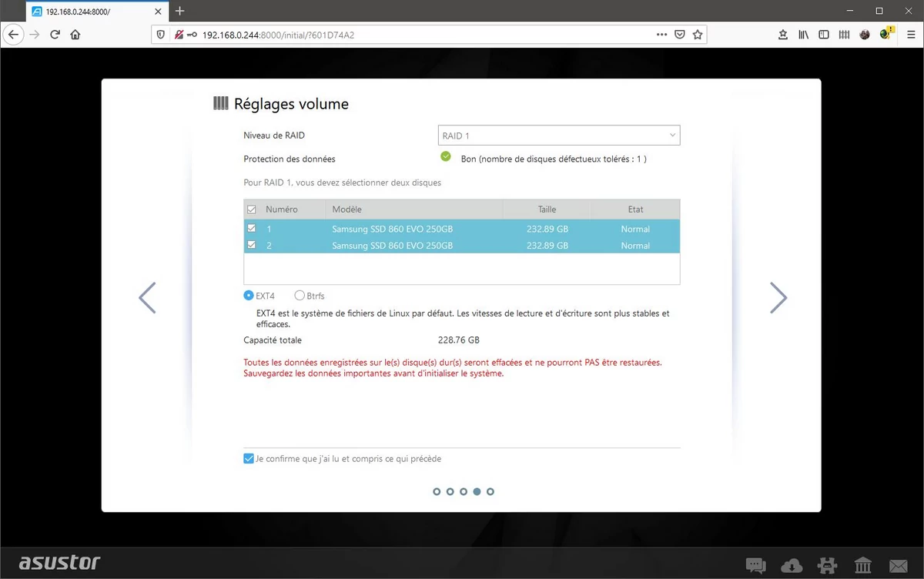Click the browser address bar URL

[278, 35]
